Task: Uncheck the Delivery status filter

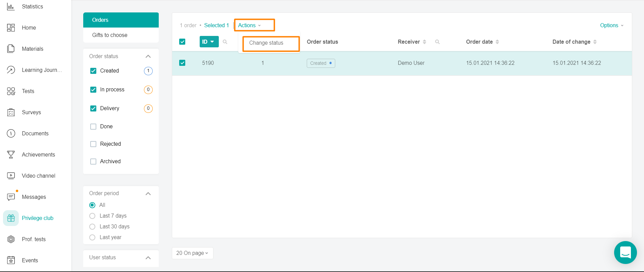Action: [x=93, y=108]
